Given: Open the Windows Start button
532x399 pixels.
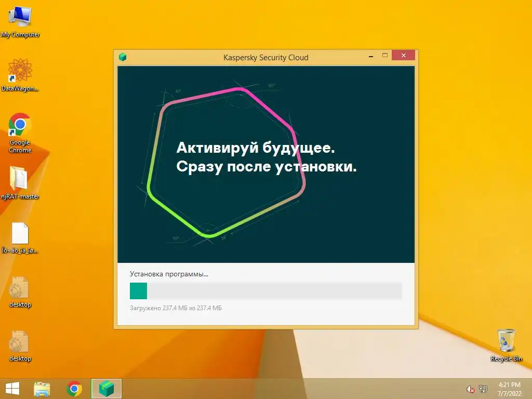Looking at the screenshot, I should pos(12,389).
